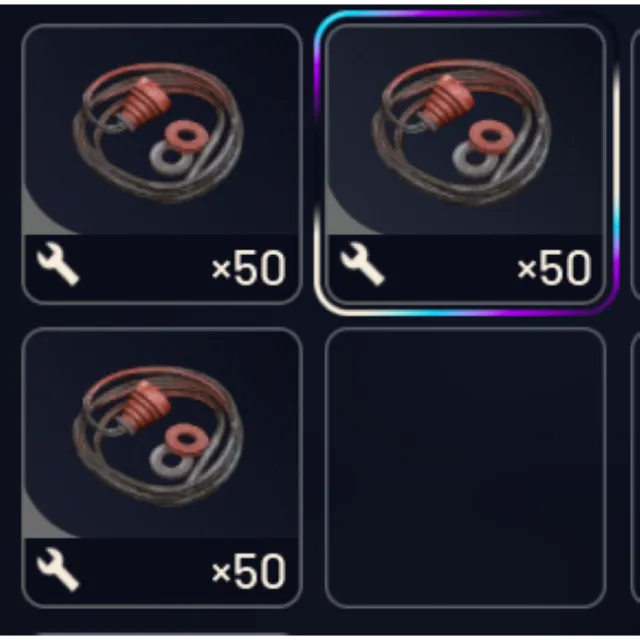Click the ×50 count in the top-left slot
This screenshot has width=640, height=640.
click(x=249, y=268)
